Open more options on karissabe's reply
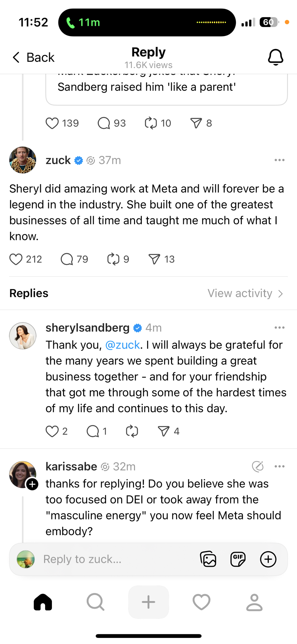 [279, 466]
